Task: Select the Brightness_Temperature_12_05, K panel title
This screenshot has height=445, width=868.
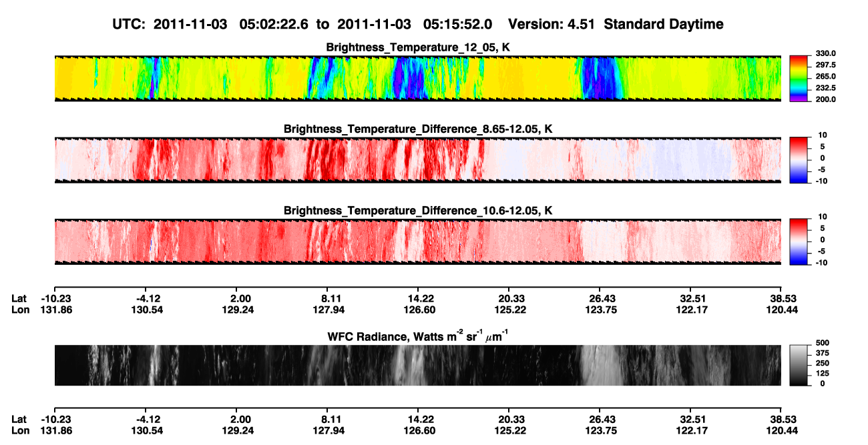Action: pos(418,47)
